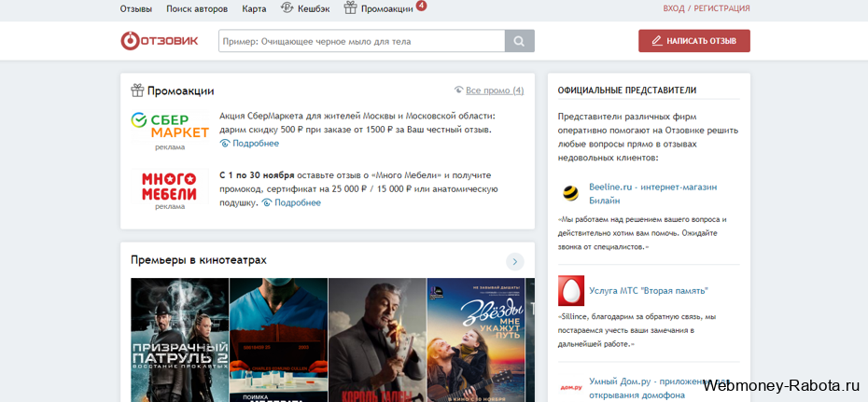The width and height of the screenshot is (868, 402).
Task: Click the search magnifier button
Action: pyautogui.click(x=519, y=41)
